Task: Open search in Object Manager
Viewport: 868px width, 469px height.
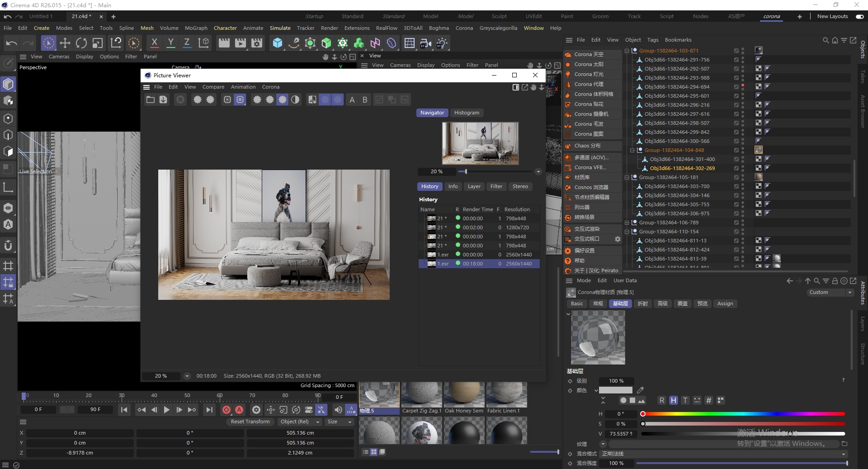Action: click(x=826, y=40)
